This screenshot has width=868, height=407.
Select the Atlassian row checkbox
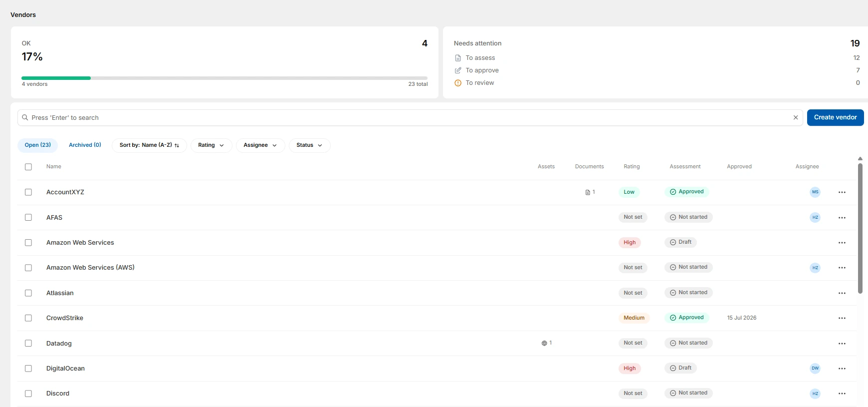click(28, 293)
